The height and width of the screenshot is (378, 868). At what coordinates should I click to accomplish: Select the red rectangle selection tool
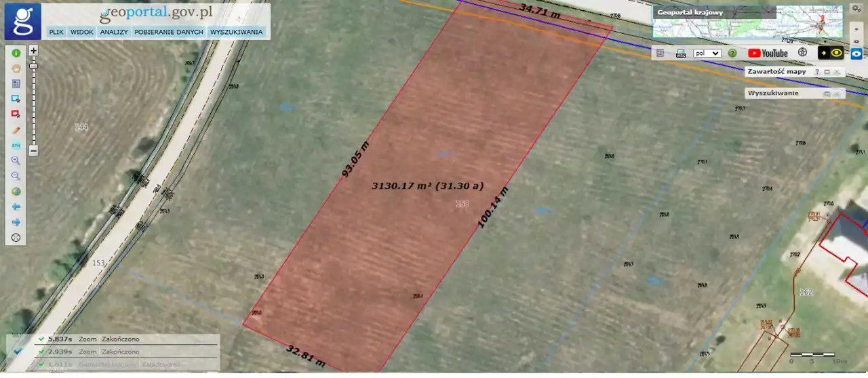[16, 114]
